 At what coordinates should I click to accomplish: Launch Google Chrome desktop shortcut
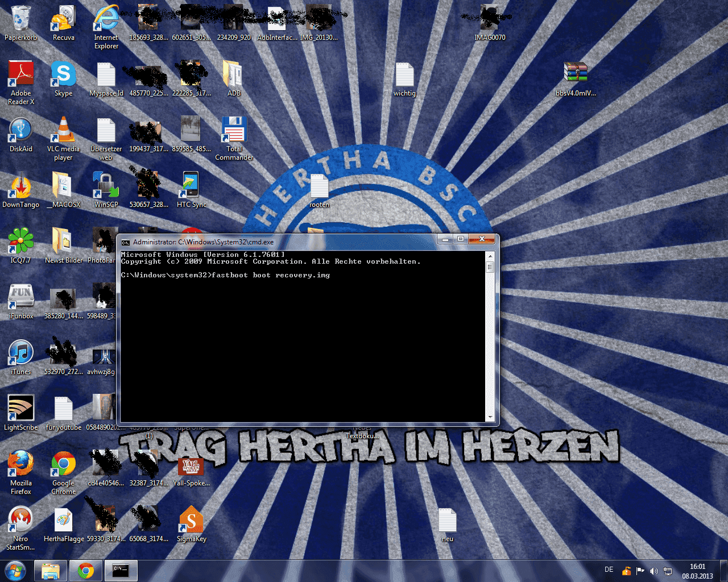coord(63,473)
